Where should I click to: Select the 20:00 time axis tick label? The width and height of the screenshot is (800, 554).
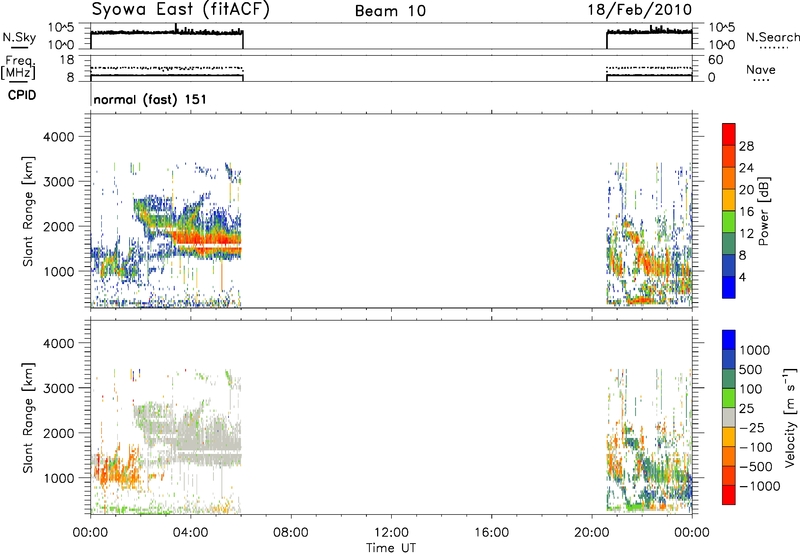click(x=591, y=533)
